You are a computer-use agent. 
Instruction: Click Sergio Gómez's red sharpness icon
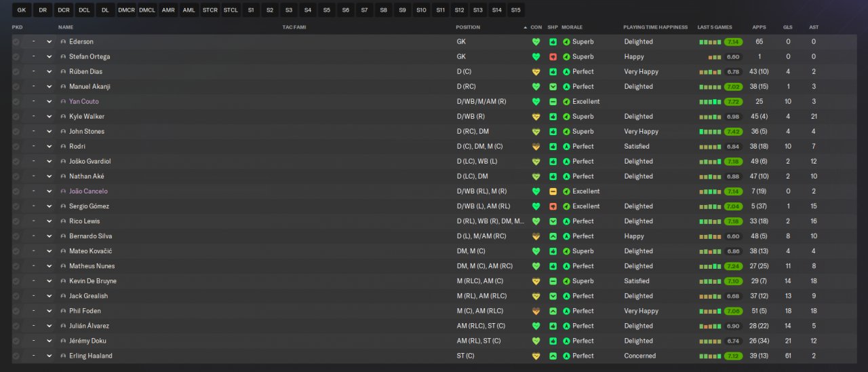pos(553,206)
